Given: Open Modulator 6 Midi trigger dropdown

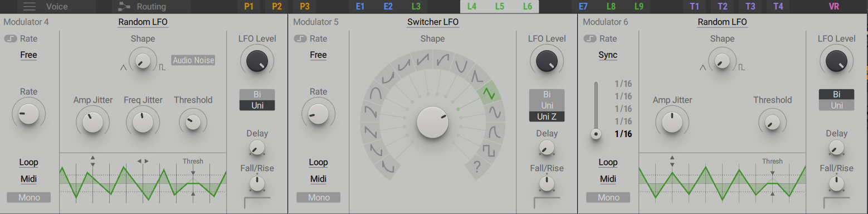Looking at the screenshot, I should click(x=608, y=179).
